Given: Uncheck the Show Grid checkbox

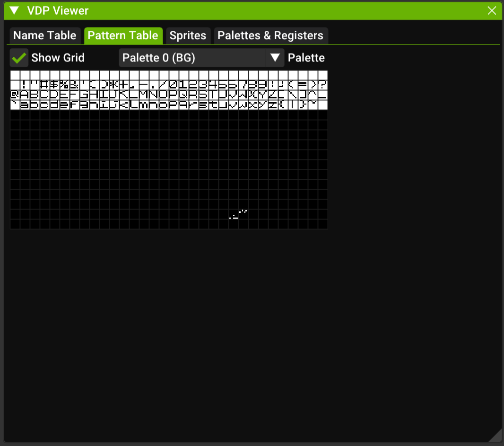Looking at the screenshot, I should pos(19,58).
